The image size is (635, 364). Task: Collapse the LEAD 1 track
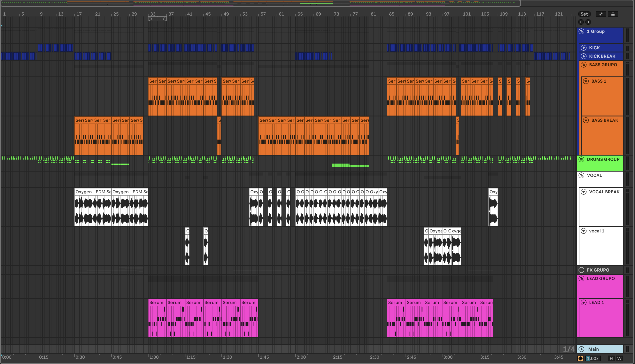(x=583, y=302)
